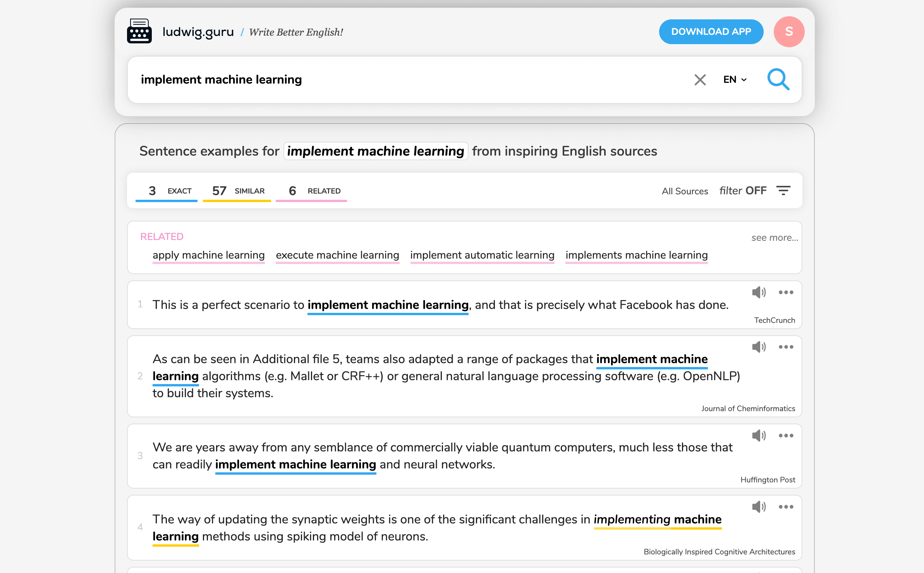Switch to the 3 EXACT tab
This screenshot has height=573, width=924.
(167, 191)
